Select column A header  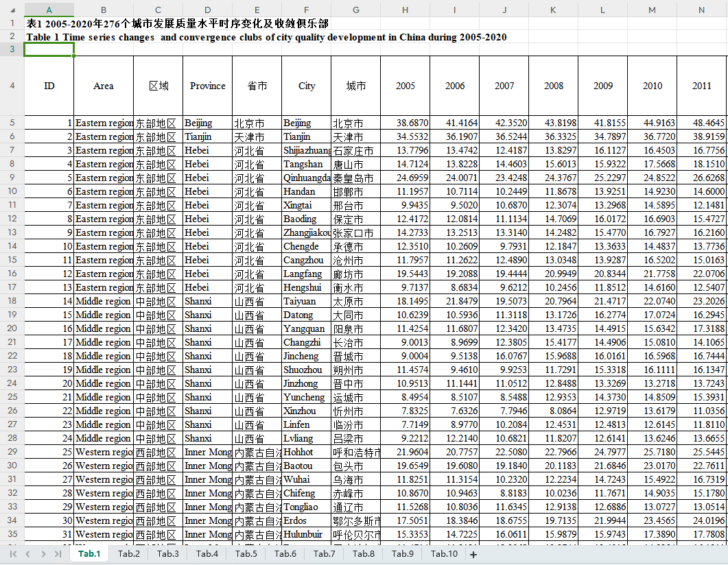pos(49,10)
